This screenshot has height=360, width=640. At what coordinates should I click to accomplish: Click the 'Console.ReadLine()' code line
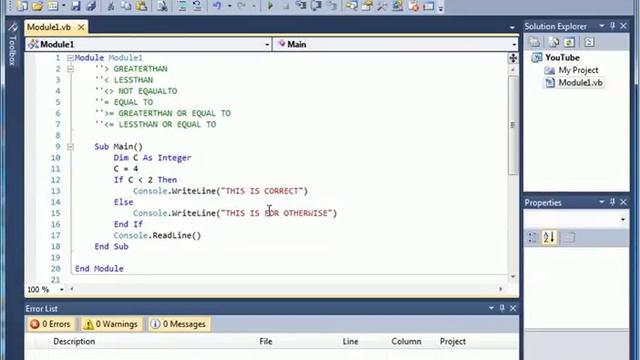click(x=157, y=236)
